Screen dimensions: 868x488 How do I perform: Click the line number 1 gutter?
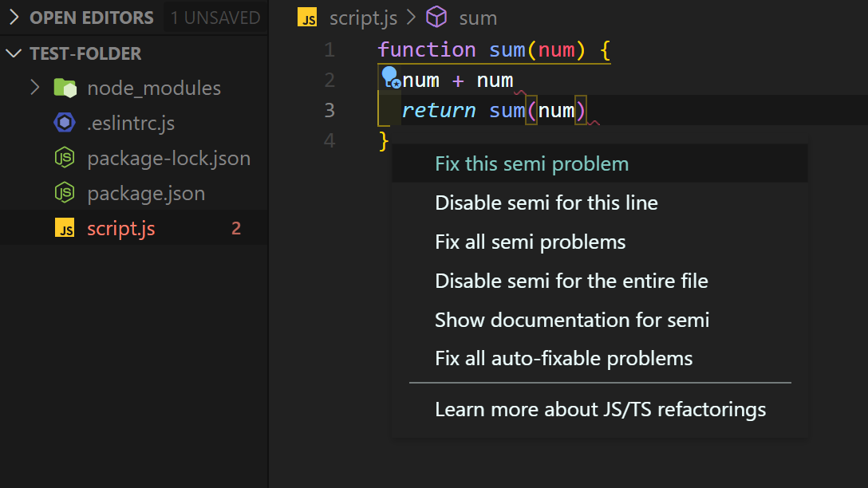(329, 50)
